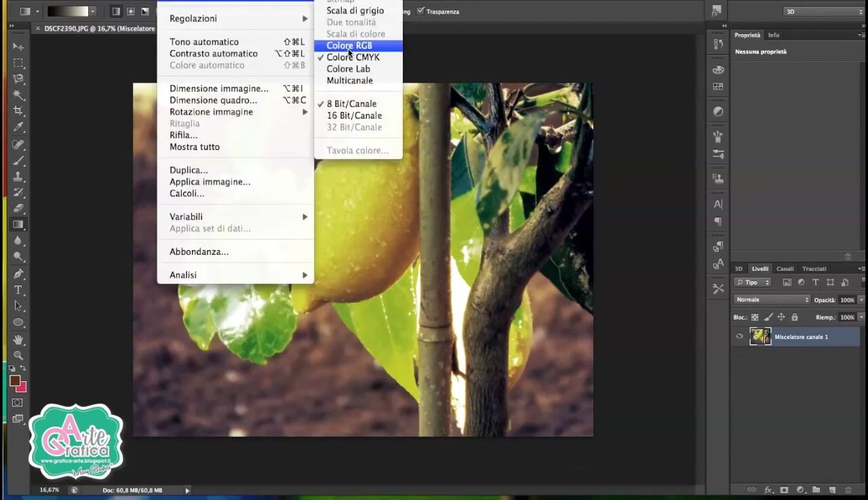This screenshot has height=500, width=868.
Task: Open the Tipo layer filter dropdown
Action: (753, 283)
